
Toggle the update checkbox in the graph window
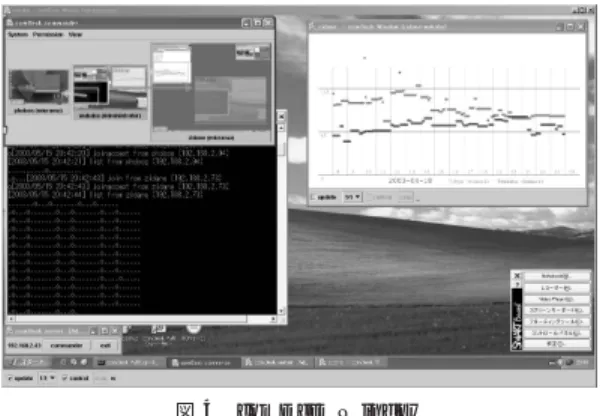[x=314, y=197]
